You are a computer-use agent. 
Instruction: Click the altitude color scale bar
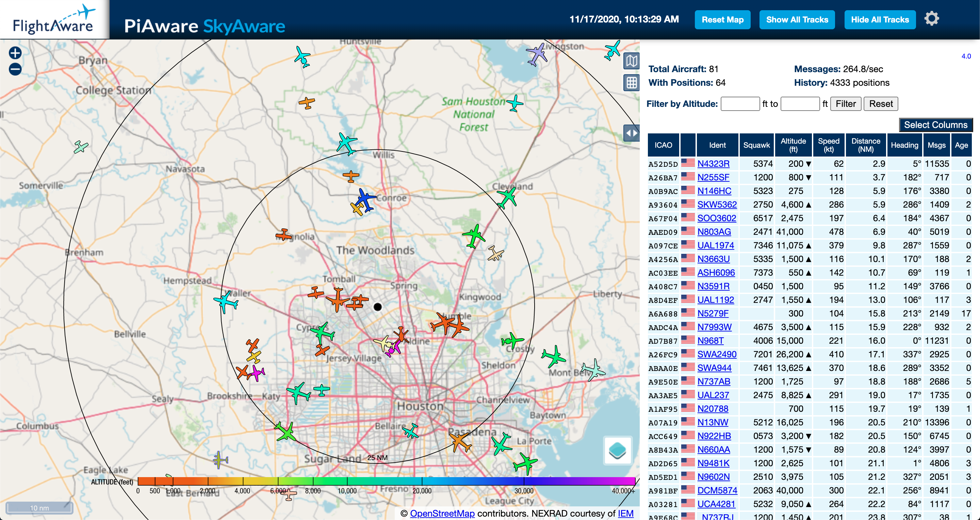tap(386, 481)
